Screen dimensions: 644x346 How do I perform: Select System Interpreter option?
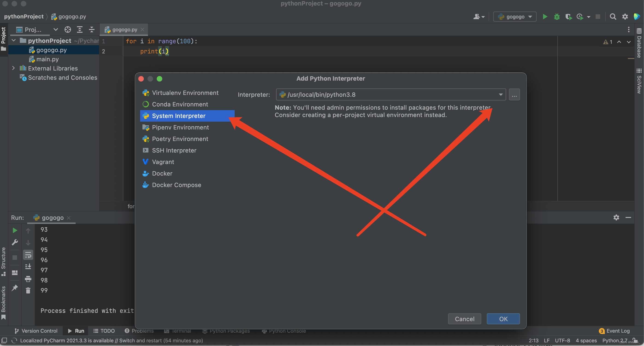click(x=187, y=116)
